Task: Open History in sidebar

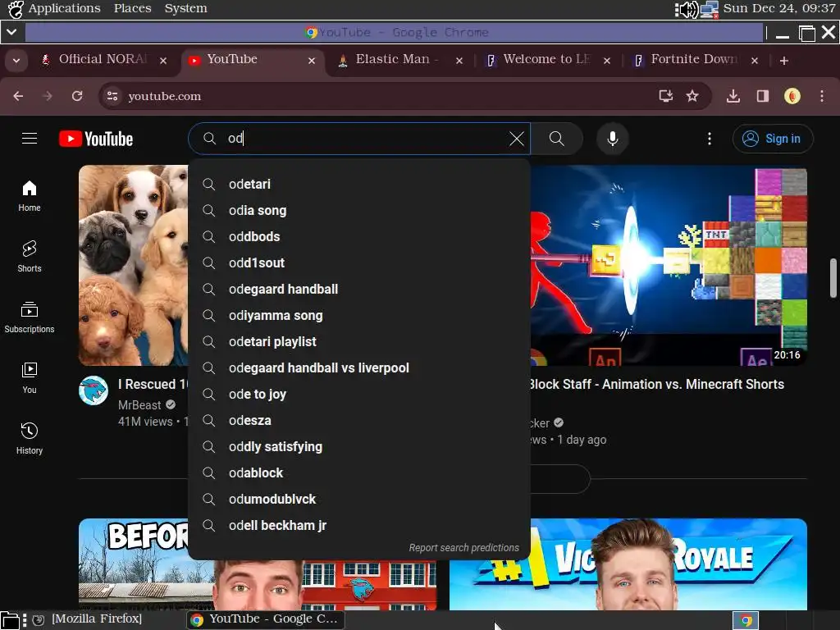Action: [30, 439]
